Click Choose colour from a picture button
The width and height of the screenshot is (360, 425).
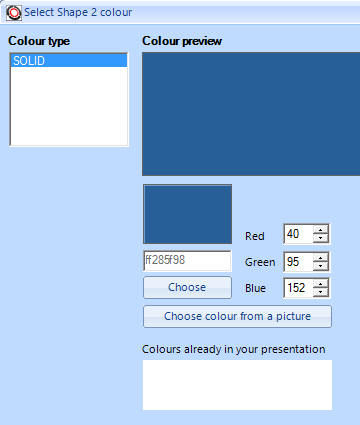pos(237,316)
